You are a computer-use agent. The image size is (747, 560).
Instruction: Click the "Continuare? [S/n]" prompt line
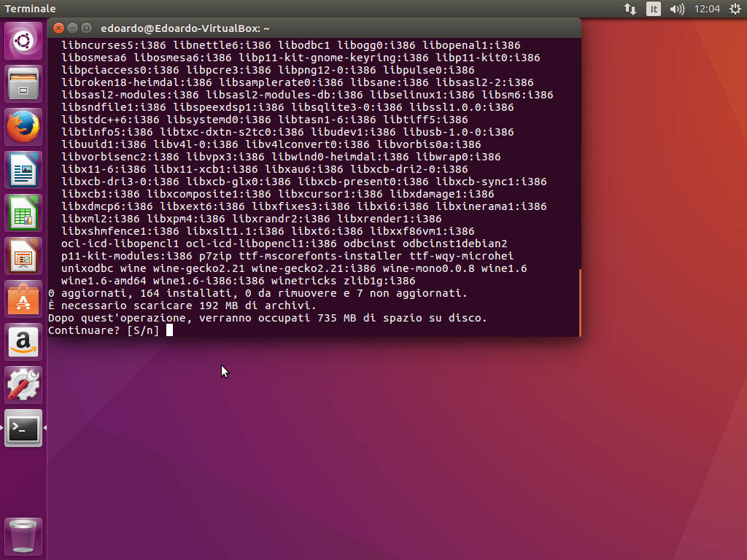(104, 330)
